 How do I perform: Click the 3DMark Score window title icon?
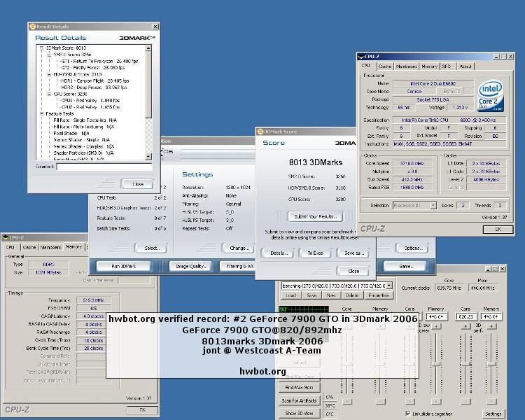260,132
